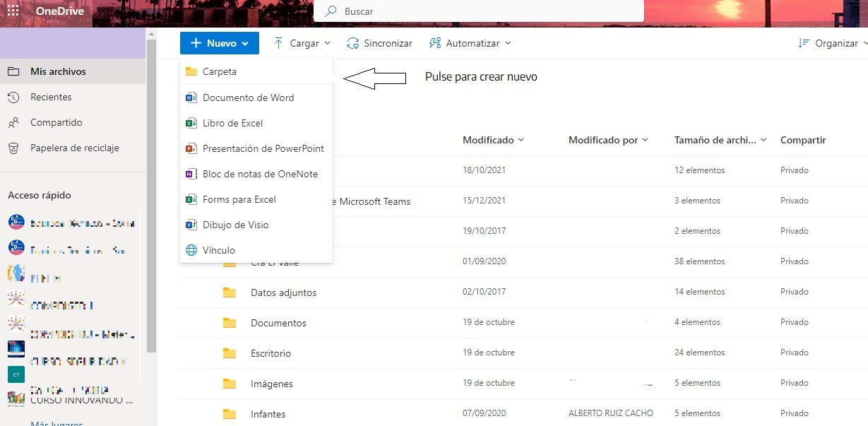This screenshot has height=426, width=868.
Task: Click the Visio icon in the Nuevo menu
Action: (x=191, y=225)
